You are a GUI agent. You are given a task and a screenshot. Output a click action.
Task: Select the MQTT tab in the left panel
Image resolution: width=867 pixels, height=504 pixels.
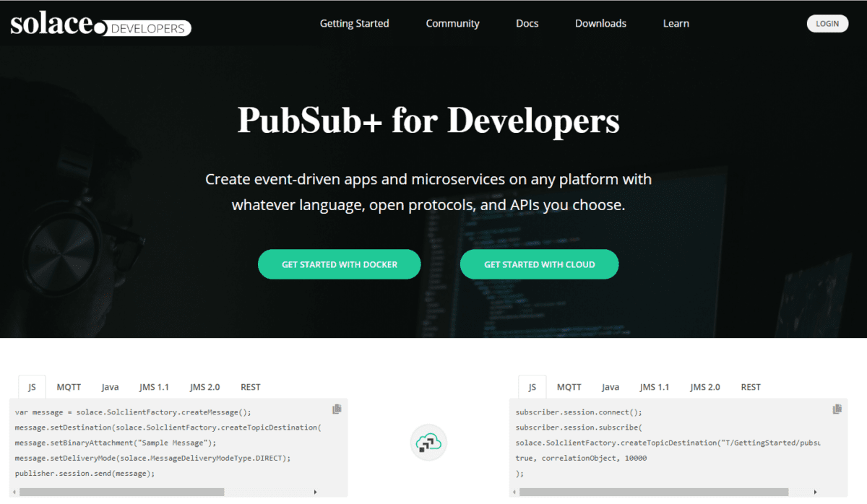point(69,386)
